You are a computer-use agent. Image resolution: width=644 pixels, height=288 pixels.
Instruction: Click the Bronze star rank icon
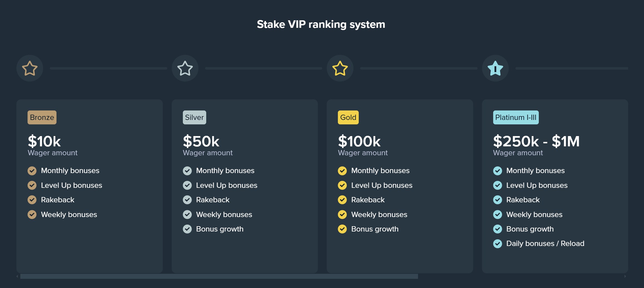30,68
